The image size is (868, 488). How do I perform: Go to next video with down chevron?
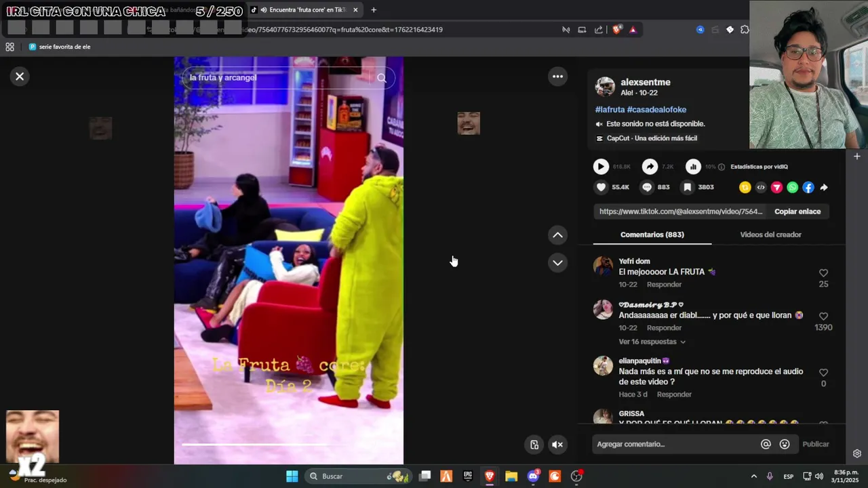[557, 262]
